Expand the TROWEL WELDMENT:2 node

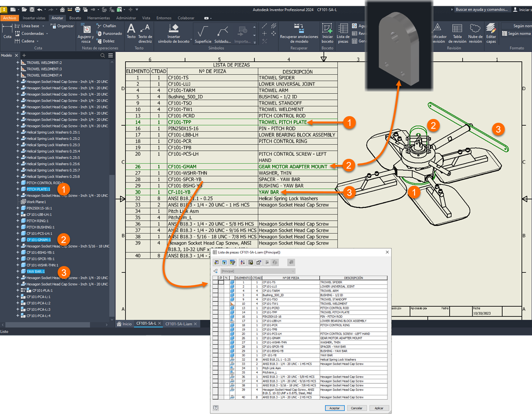[18, 62]
